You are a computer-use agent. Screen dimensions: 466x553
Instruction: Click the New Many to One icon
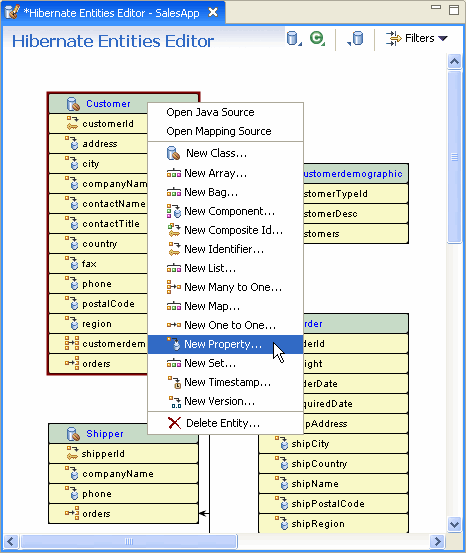click(174, 287)
